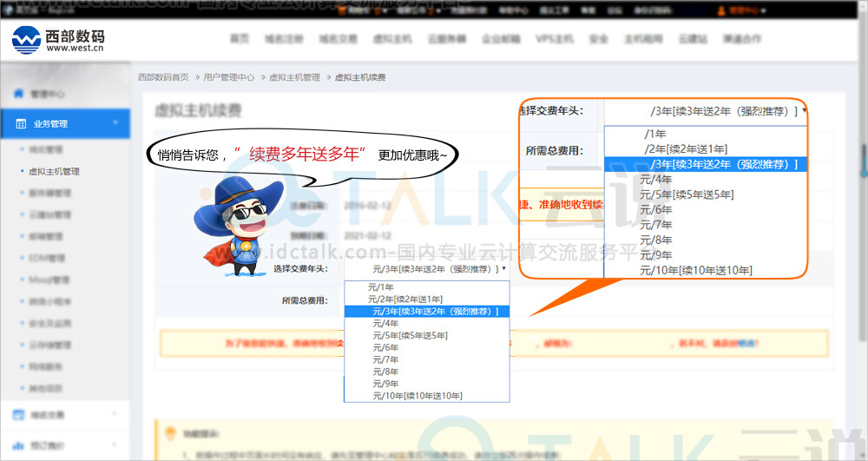
Task: Click the home icon beside sidebar 管理中心
Action: [x=18, y=93]
